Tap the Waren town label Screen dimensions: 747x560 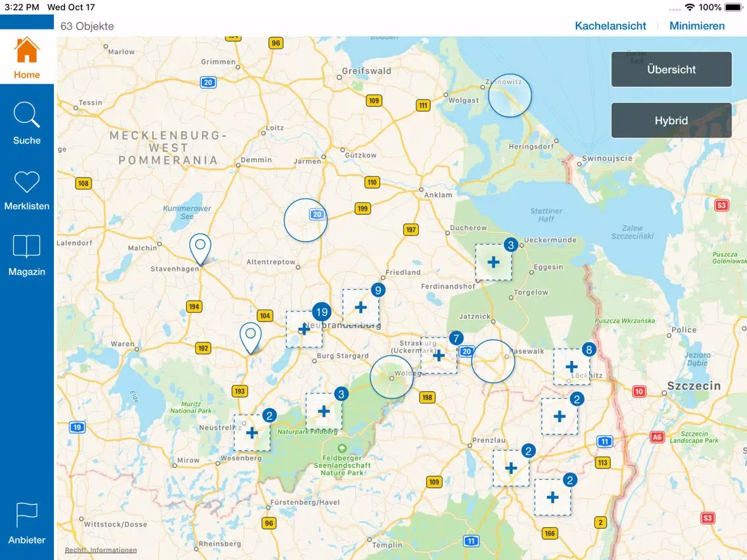tap(122, 344)
